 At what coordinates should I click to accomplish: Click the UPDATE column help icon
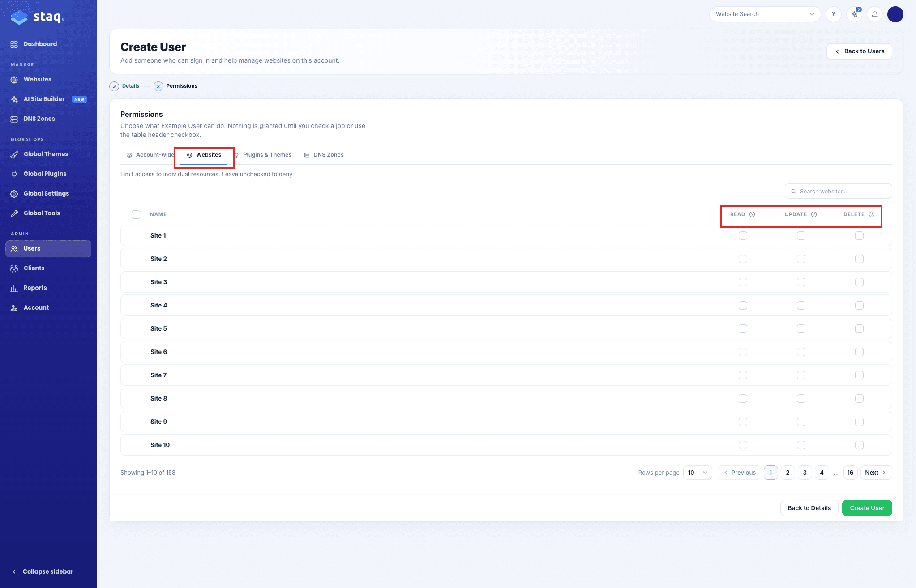tap(814, 214)
